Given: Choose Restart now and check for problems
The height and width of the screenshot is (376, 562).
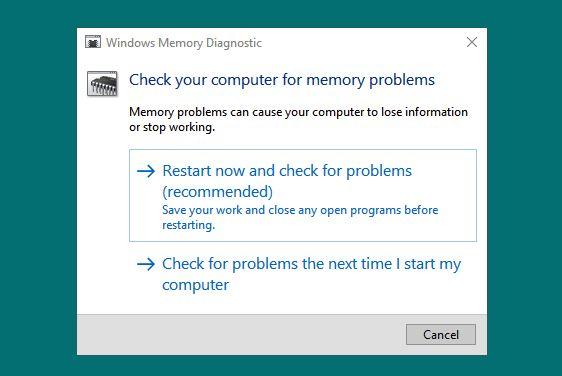Looking at the screenshot, I should pyautogui.click(x=303, y=195).
